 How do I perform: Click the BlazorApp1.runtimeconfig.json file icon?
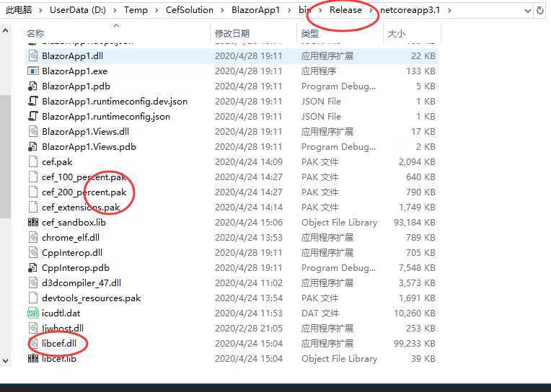32,117
